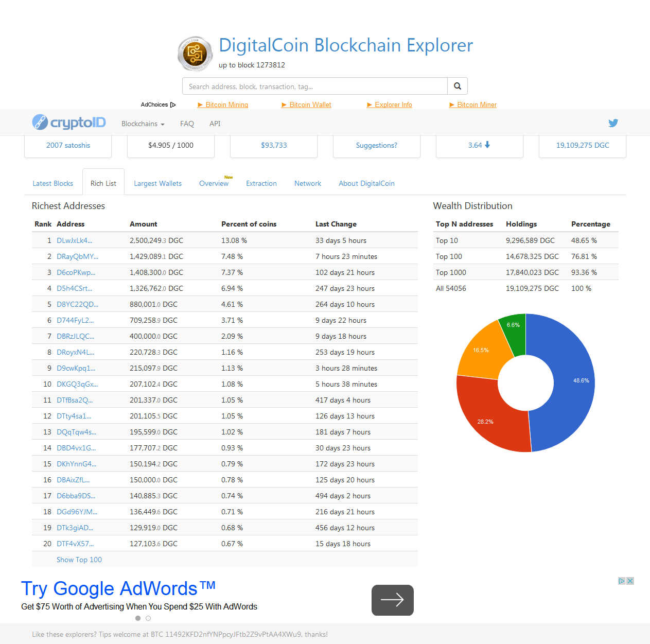Viewport: 650px width, 644px height.
Task: Click the DigitalCoin coin logo
Action: coord(195,54)
